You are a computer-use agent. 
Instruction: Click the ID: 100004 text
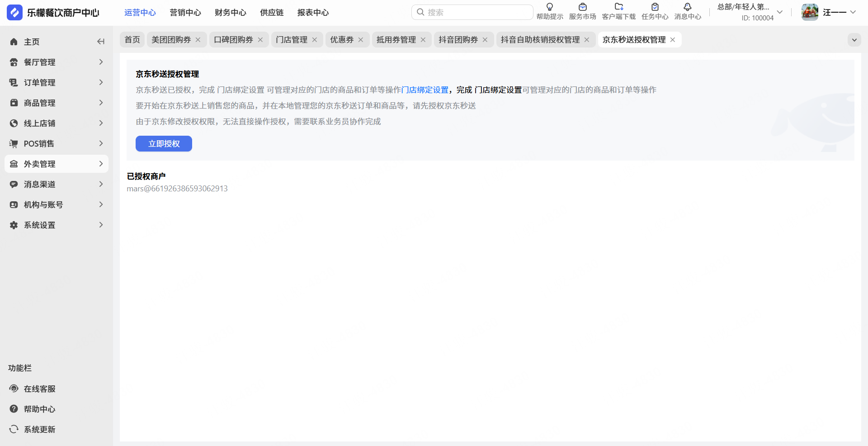(x=758, y=18)
